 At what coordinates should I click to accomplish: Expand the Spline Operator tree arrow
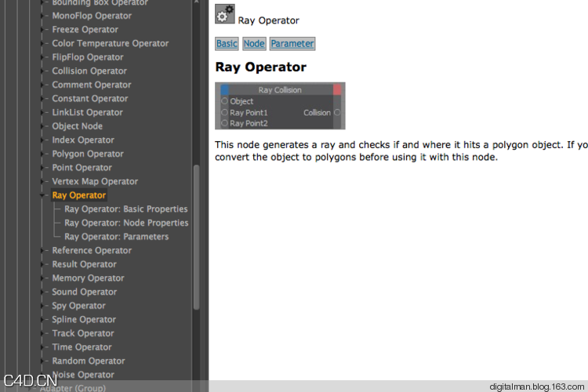click(x=42, y=320)
